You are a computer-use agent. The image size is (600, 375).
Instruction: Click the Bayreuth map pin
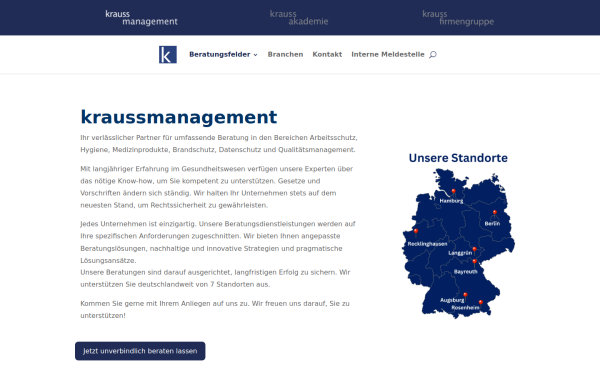[474, 262]
